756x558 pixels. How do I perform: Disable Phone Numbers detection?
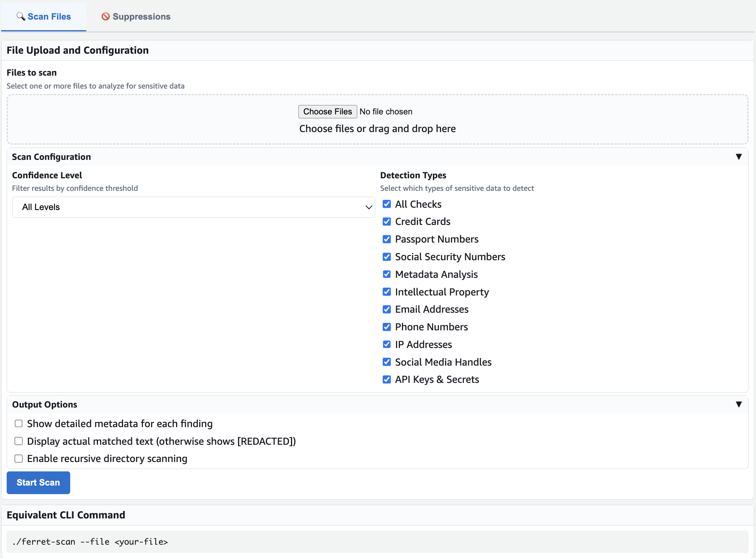click(x=387, y=327)
